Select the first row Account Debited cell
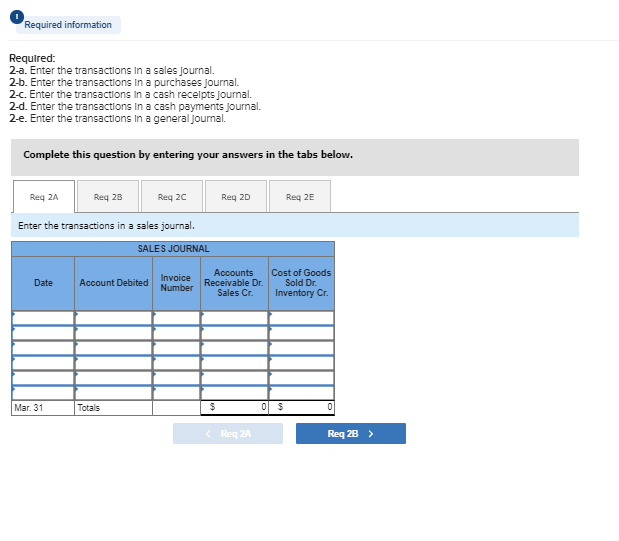619x541 pixels. [113, 318]
